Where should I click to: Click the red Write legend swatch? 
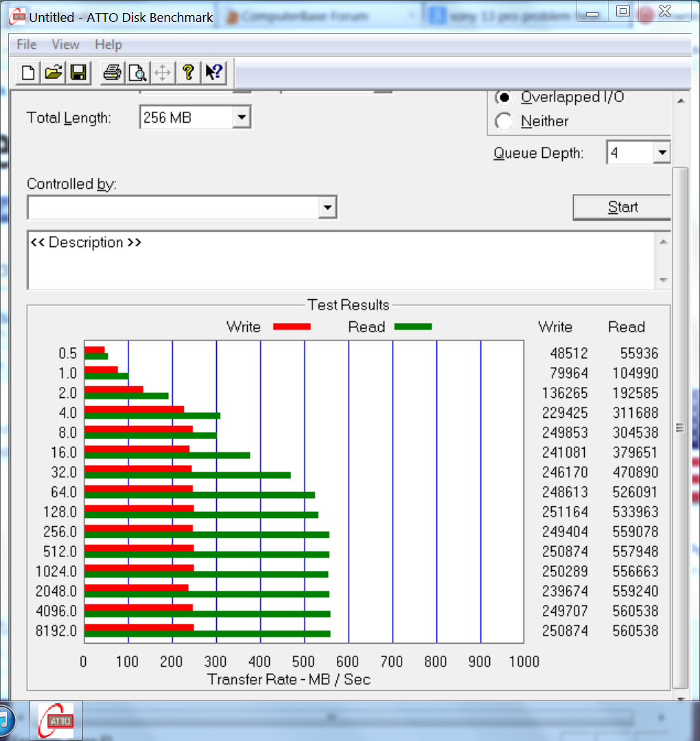[292, 327]
